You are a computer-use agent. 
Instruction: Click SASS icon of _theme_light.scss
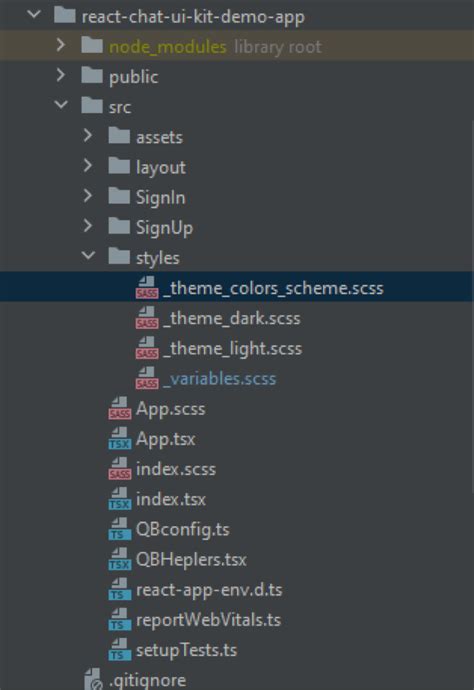[147, 348]
